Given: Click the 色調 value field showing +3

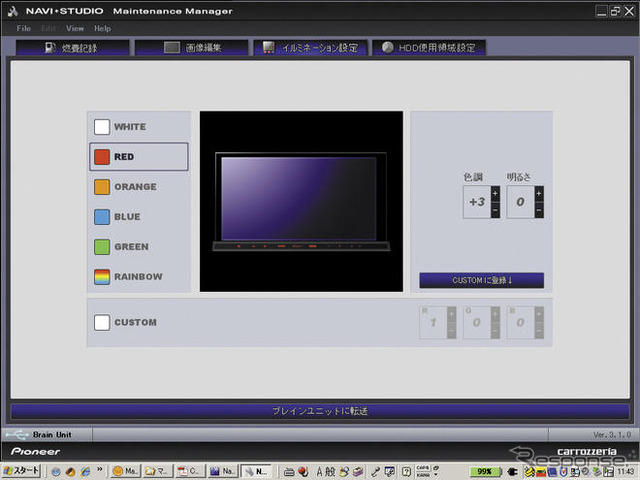Looking at the screenshot, I should click(477, 202).
